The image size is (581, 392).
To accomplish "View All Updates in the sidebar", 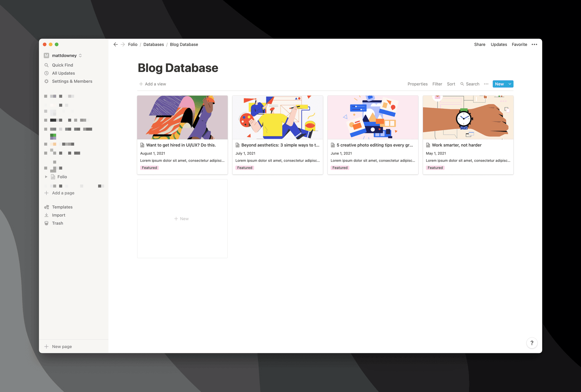I will coord(63,73).
